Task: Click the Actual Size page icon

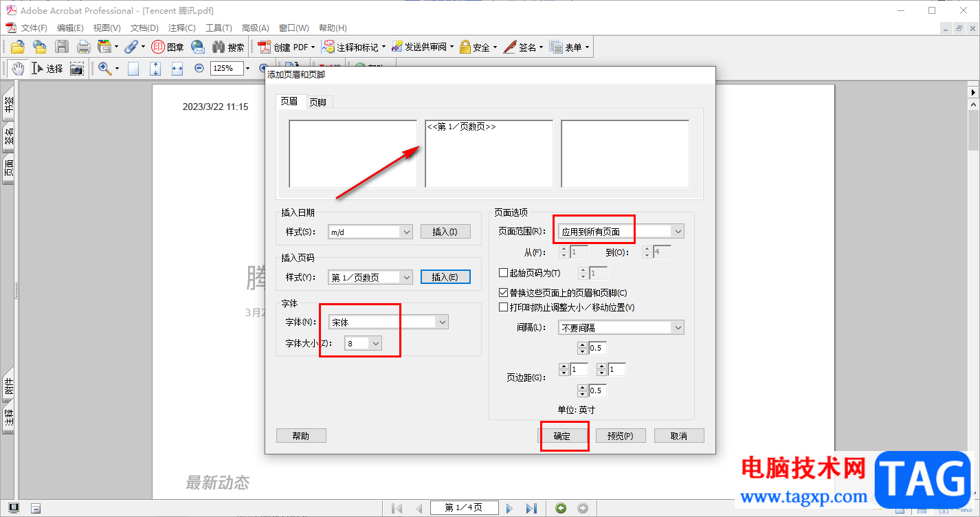Action: pyautogui.click(x=133, y=68)
